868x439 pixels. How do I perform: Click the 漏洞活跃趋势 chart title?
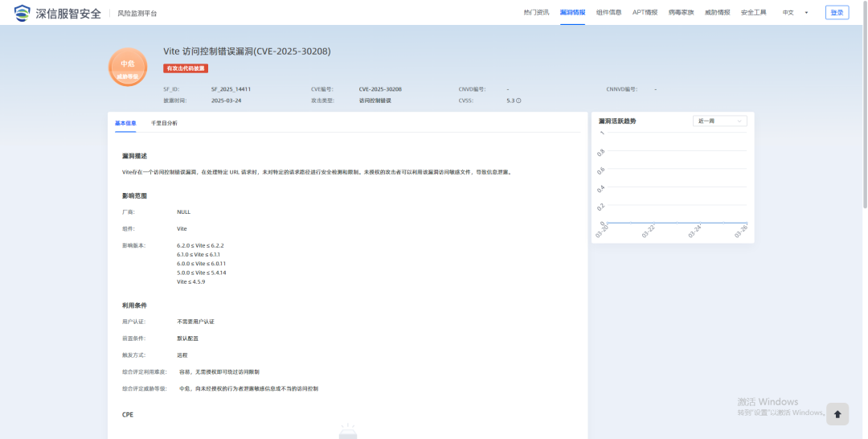pyautogui.click(x=617, y=121)
